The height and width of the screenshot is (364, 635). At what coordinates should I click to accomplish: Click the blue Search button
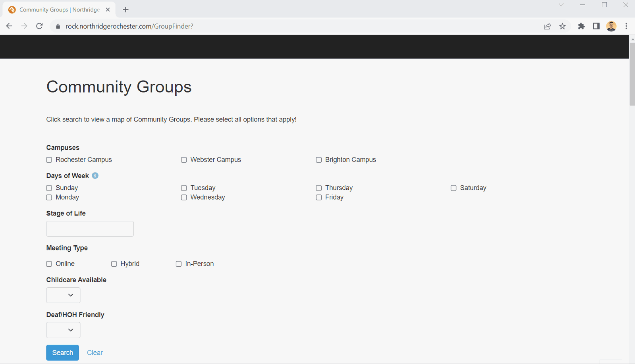62,352
